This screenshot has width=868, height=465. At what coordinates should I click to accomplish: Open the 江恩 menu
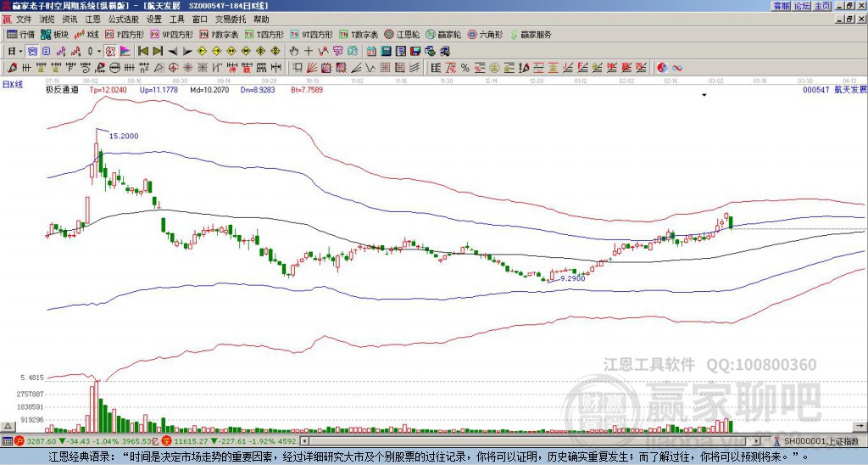(92, 20)
